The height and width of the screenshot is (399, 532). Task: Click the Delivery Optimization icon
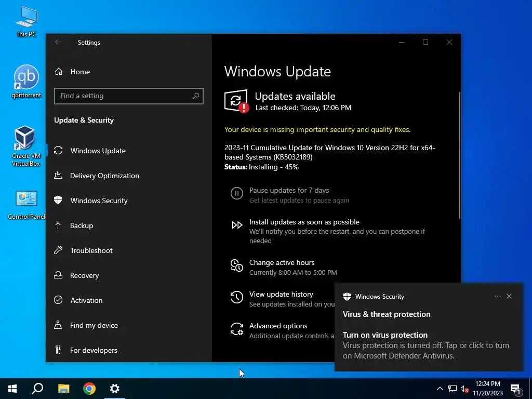pos(58,175)
